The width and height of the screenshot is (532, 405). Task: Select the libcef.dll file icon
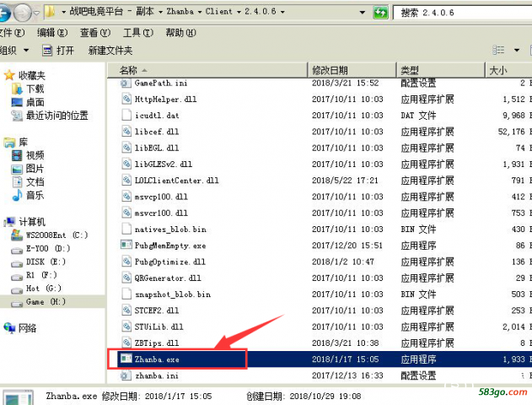tap(126, 132)
